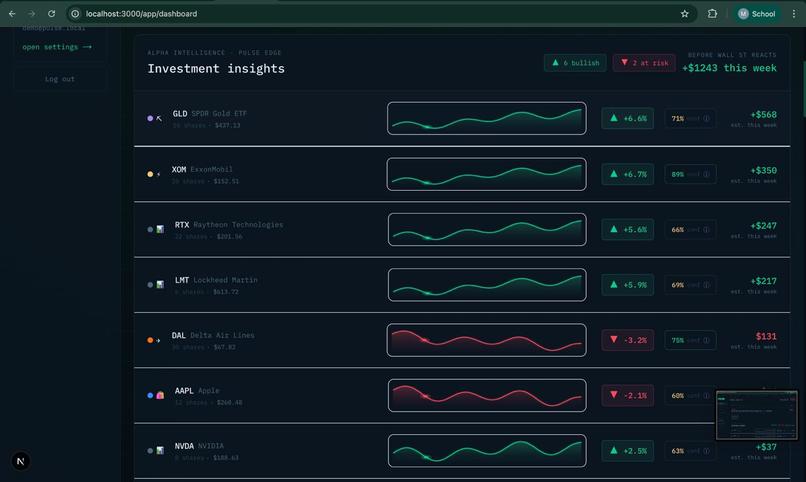Open the AAPL red sparkline chart
This screenshot has width=806, height=482.
tap(487, 395)
